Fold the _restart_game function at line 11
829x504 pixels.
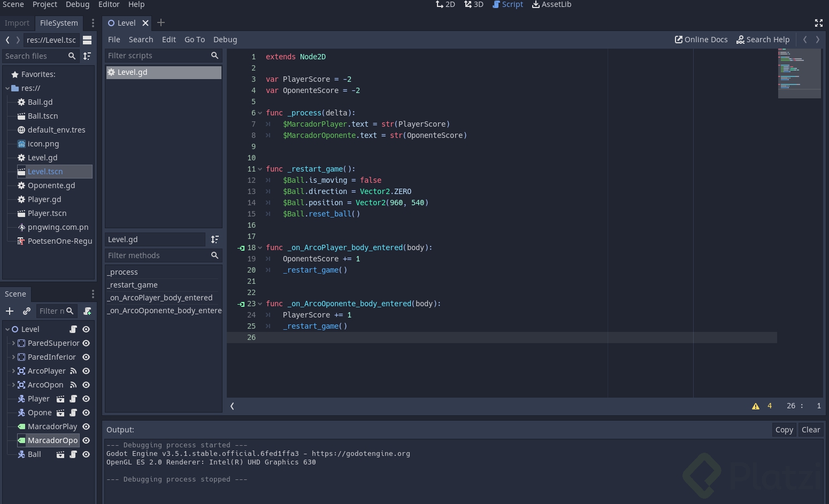260,169
